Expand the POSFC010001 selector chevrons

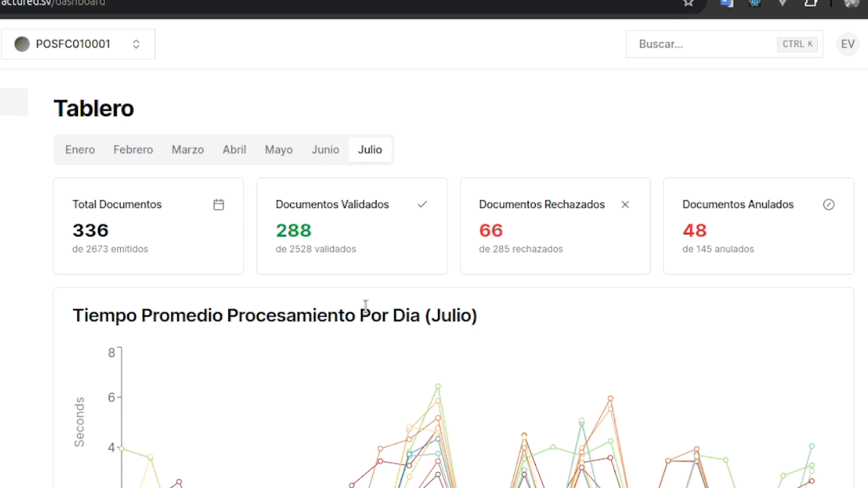tap(136, 45)
